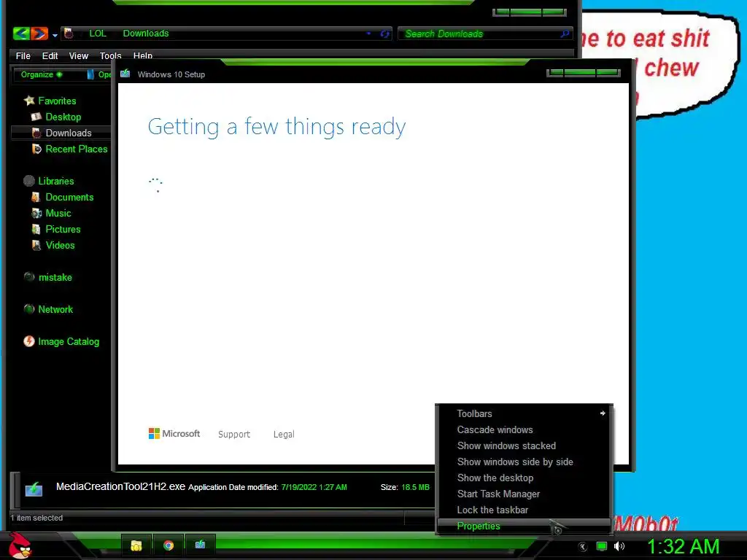Click the Videos library icon

pos(36,245)
